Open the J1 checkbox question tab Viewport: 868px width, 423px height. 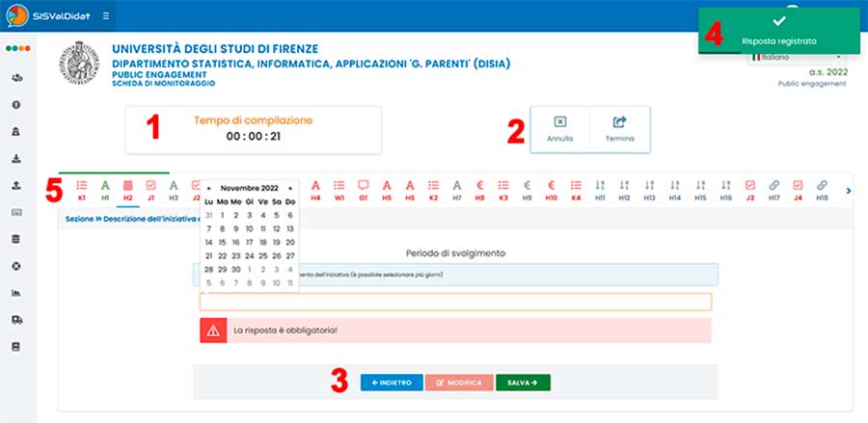point(150,189)
